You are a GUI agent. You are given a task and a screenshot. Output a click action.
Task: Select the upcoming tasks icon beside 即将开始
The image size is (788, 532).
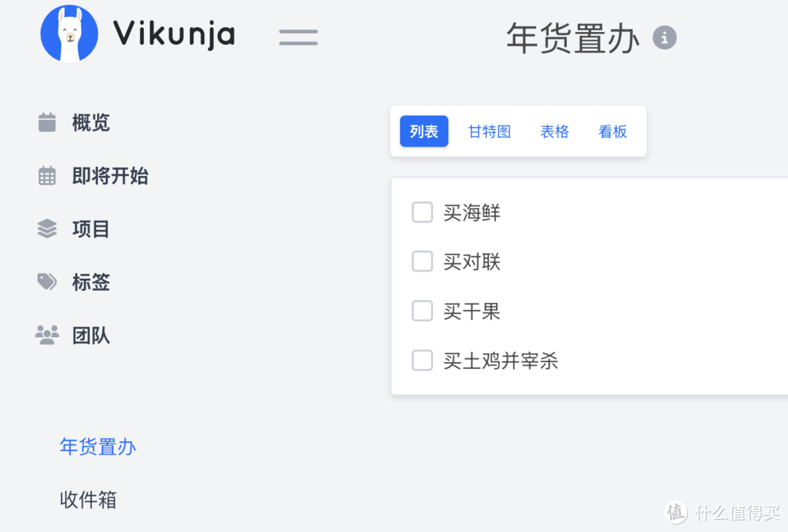(x=47, y=176)
